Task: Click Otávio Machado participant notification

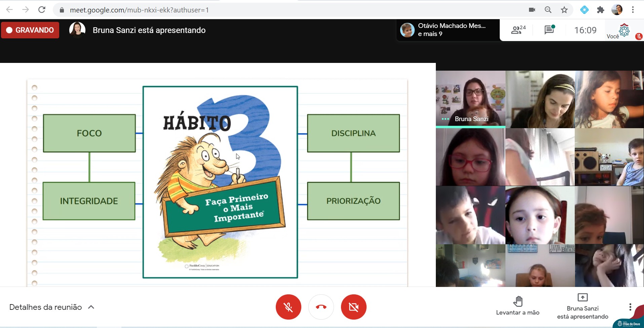Action: 447,30
